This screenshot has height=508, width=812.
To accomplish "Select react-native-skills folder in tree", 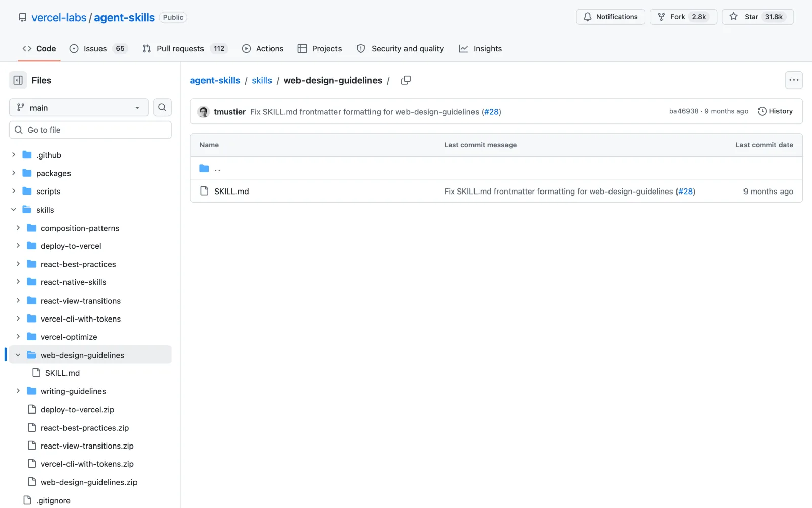I will (x=74, y=282).
